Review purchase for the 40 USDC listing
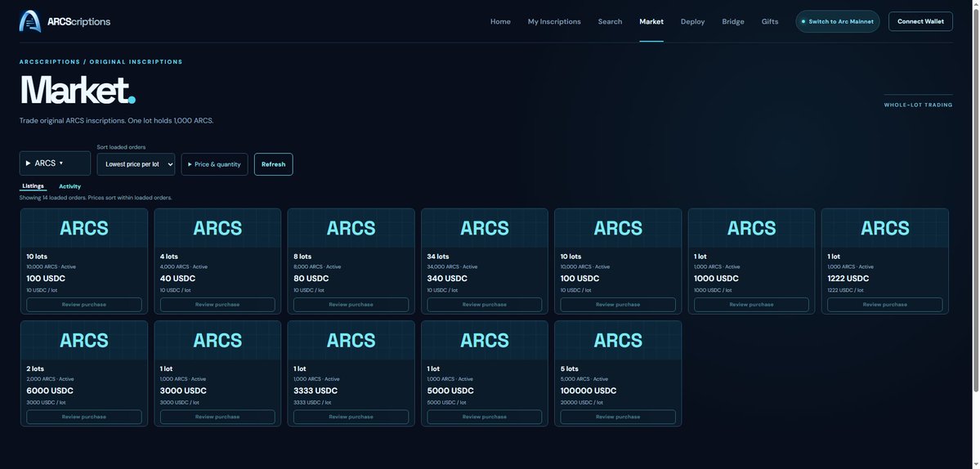 (x=217, y=305)
